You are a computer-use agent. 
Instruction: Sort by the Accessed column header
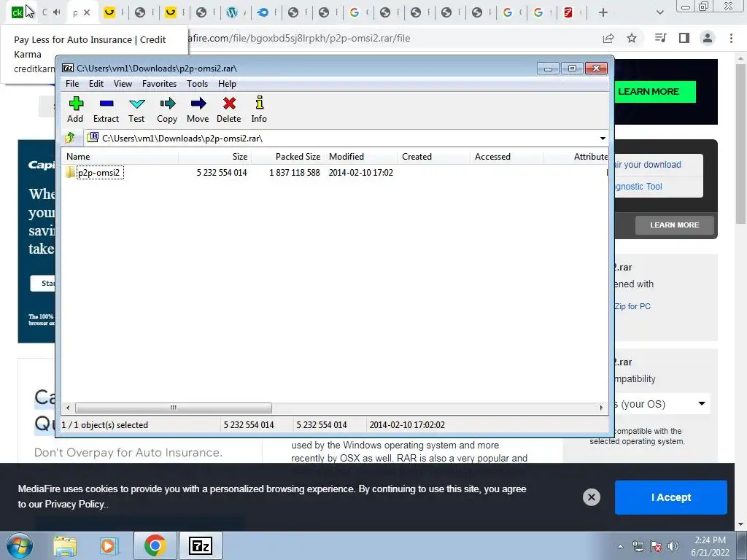(506, 157)
